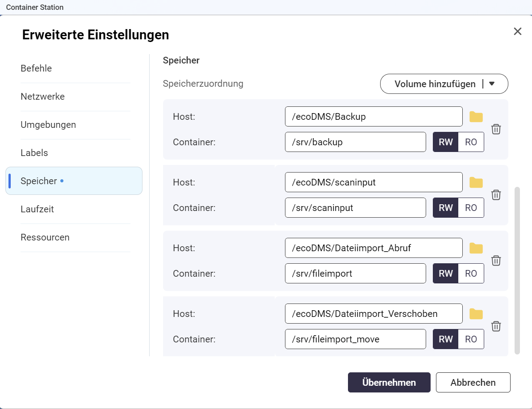
Task: Set /srv/backup volume to RO
Action: 471,142
